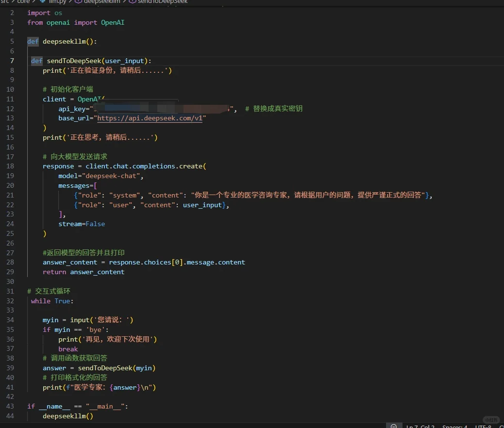The height and width of the screenshot is (428, 504).
Task: Click line number 32 in the gutter
Action: [x=10, y=301]
